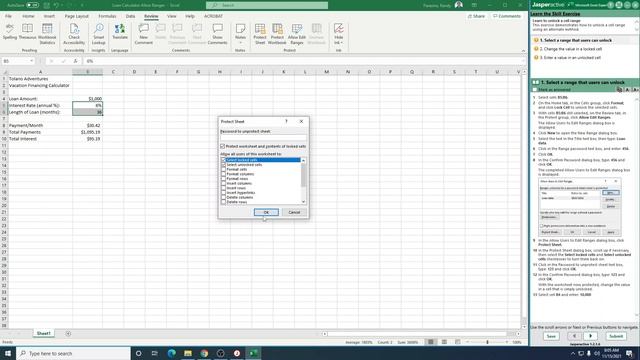Screen dimensions: 640x360
Task: Click Show Comments in the ribbon
Action: click(218, 34)
